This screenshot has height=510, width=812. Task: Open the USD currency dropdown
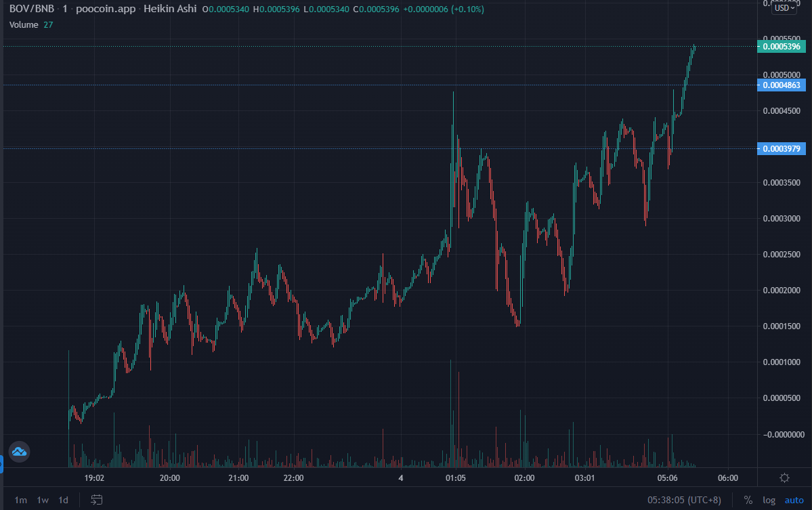[x=784, y=7]
